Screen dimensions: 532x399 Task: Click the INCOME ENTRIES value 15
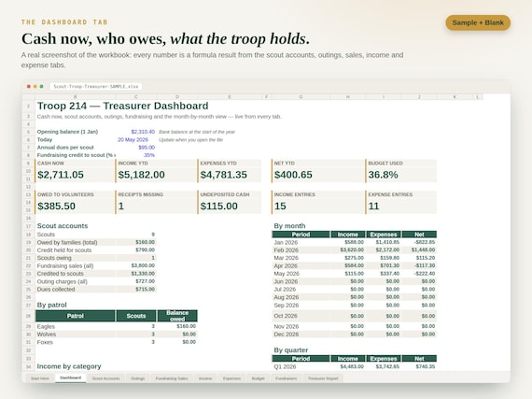pos(280,207)
